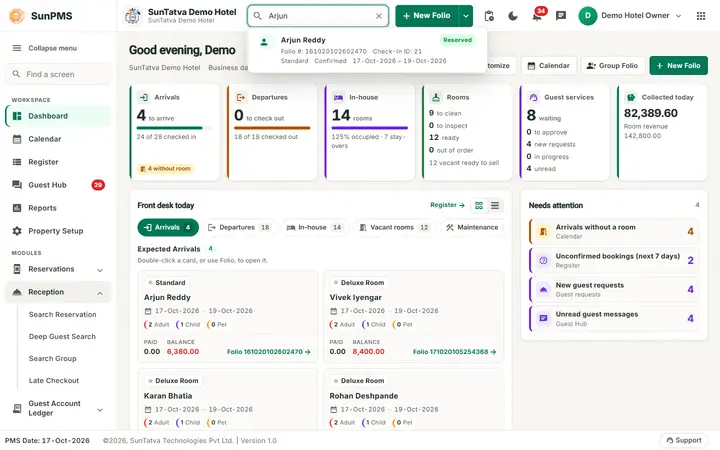Click the Arrivals card icon

point(144,97)
